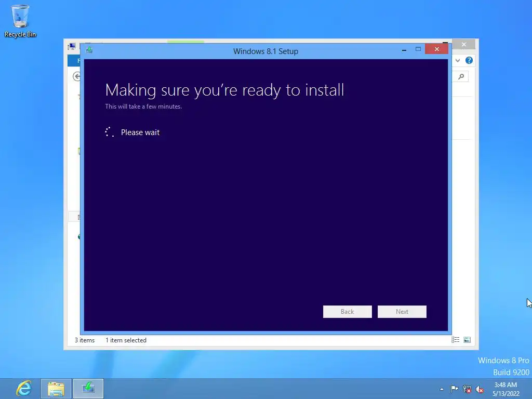The width and height of the screenshot is (532, 399).
Task: Expand the File Explorer ribbon chevron
Action: (458, 60)
